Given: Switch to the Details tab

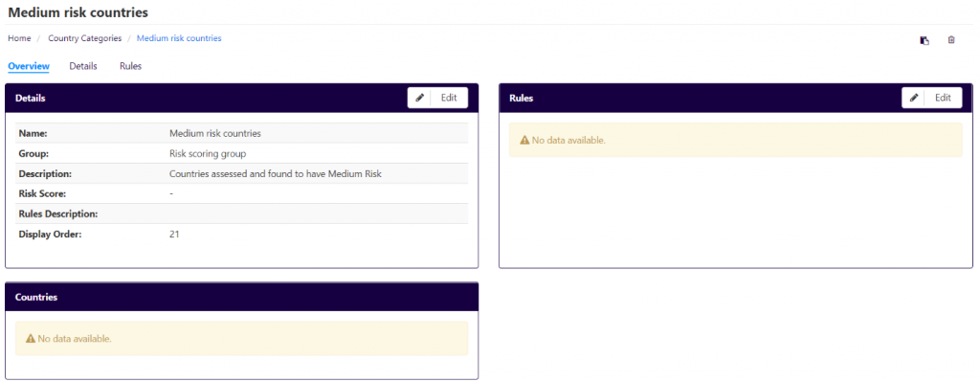Looking at the screenshot, I should click(x=83, y=66).
